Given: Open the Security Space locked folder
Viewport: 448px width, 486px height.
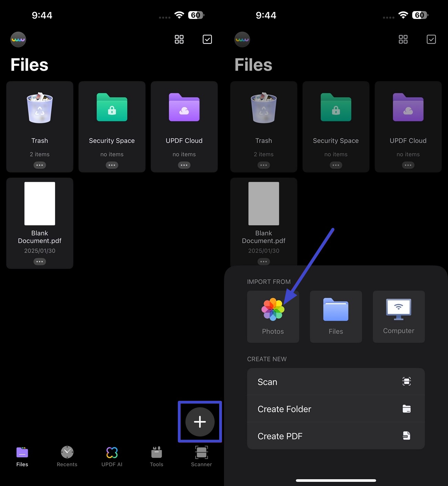Looking at the screenshot, I should (x=112, y=117).
